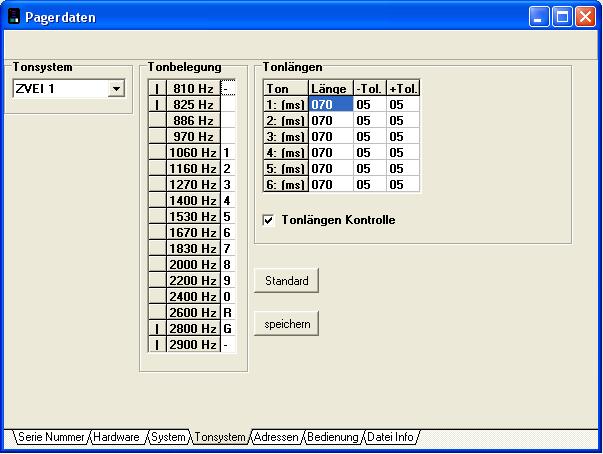Select the assignment cell next to 810 Hz
603x454 pixels.
228,89
